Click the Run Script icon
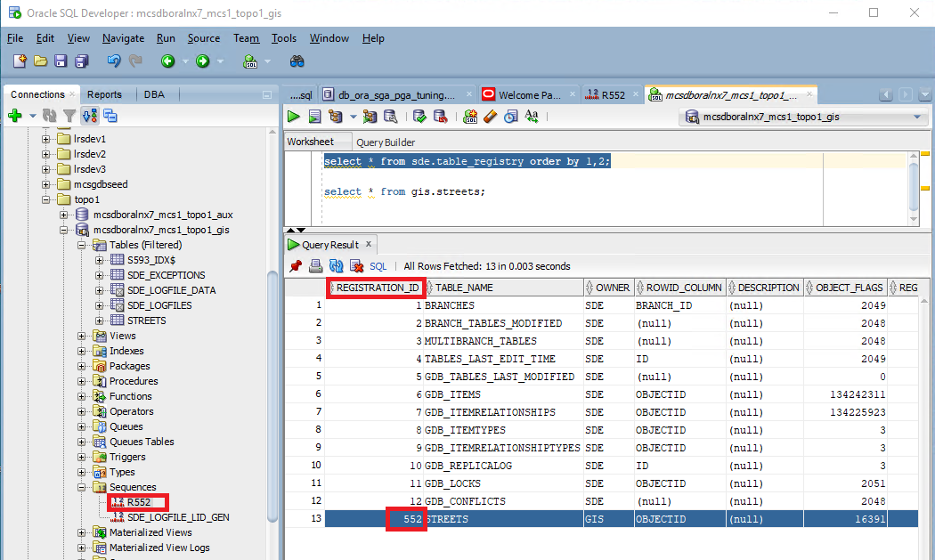Image resolution: width=935 pixels, height=560 pixels. click(x=314, y=117)
